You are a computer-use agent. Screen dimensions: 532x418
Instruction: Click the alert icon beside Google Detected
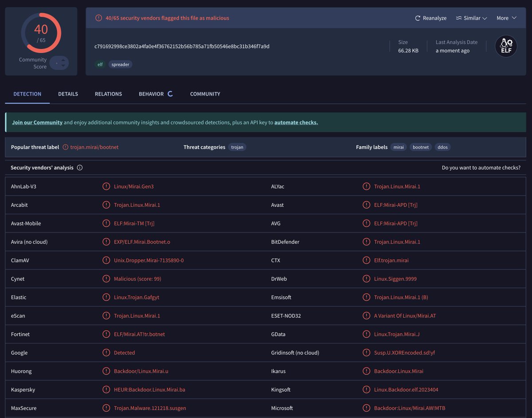click(x=106, y=353)
